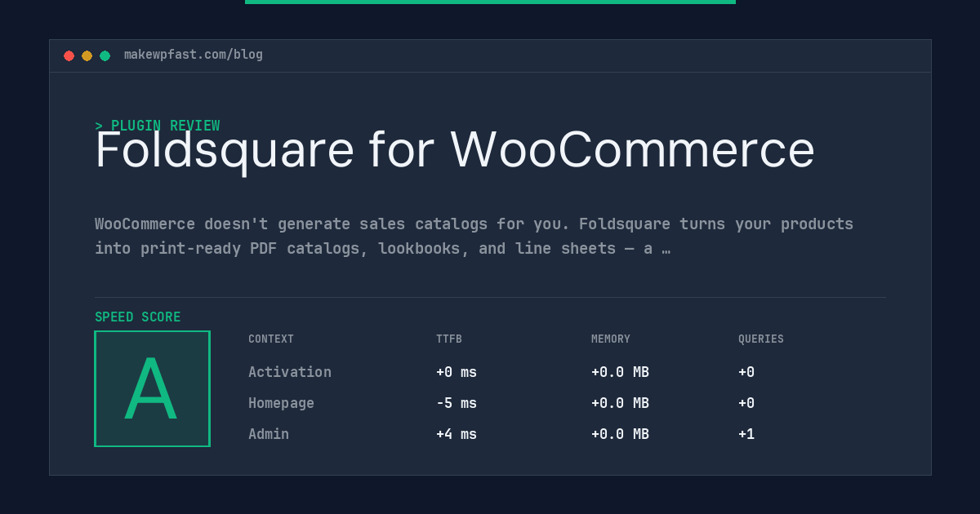Click the red window dot
This screenshot has width=980, height=514.
point(69,55)
